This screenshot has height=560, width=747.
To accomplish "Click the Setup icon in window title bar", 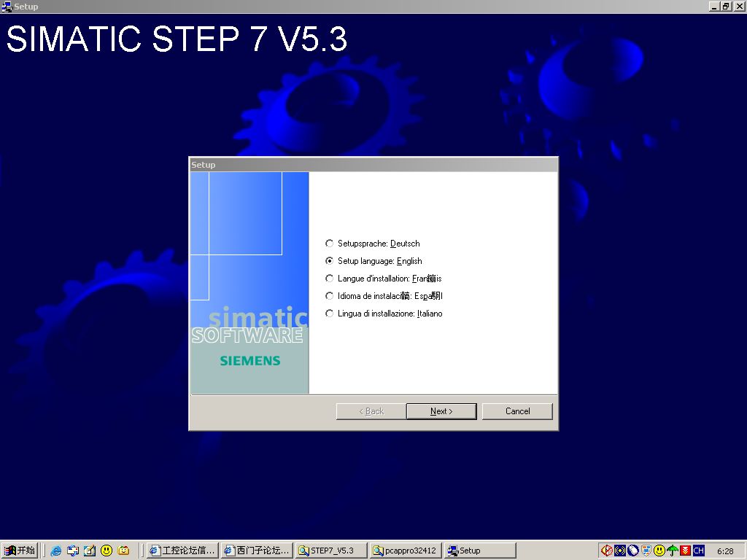I will click(7, 7).
